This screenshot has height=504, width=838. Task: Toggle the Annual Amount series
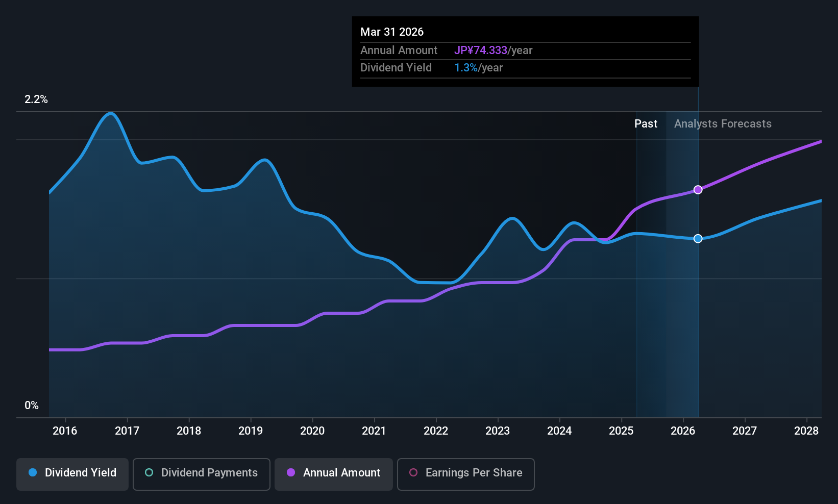click(334, 474)
